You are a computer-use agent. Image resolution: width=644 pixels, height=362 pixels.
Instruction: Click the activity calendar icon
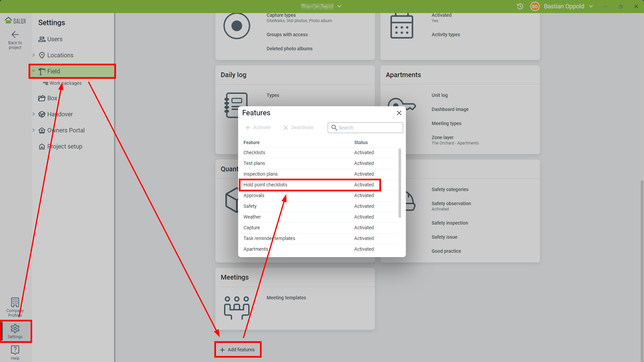(402, 26)
